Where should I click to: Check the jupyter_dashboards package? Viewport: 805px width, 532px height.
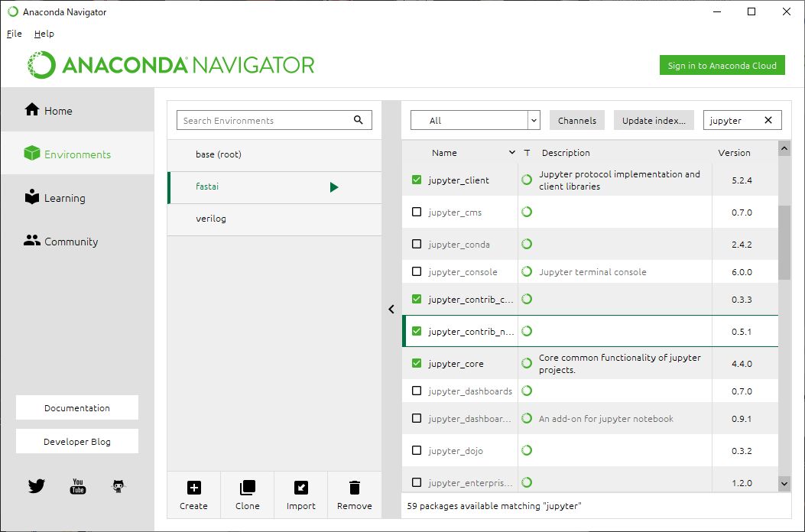[417, 391]
